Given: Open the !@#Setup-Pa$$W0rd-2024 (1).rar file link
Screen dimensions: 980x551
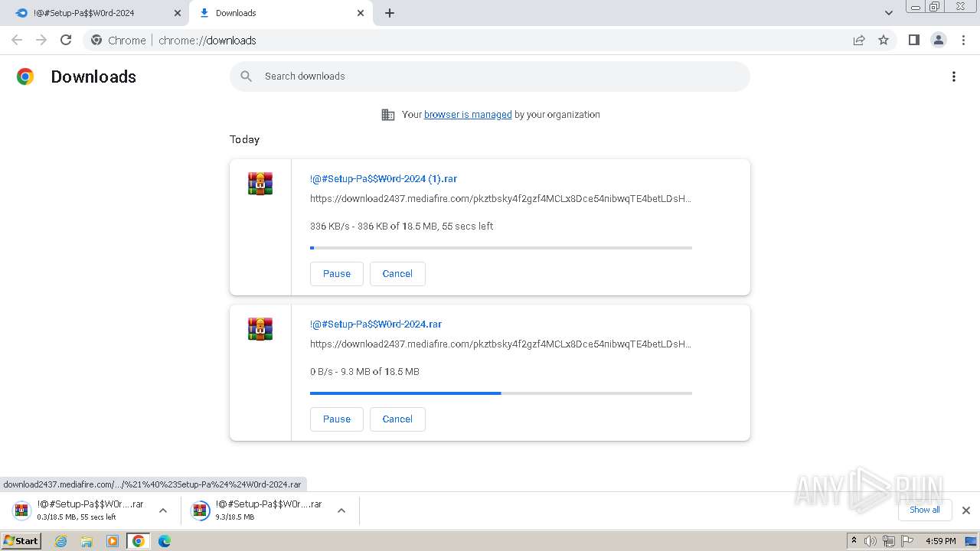Looking at the screenshot, I should click(384, 179).
